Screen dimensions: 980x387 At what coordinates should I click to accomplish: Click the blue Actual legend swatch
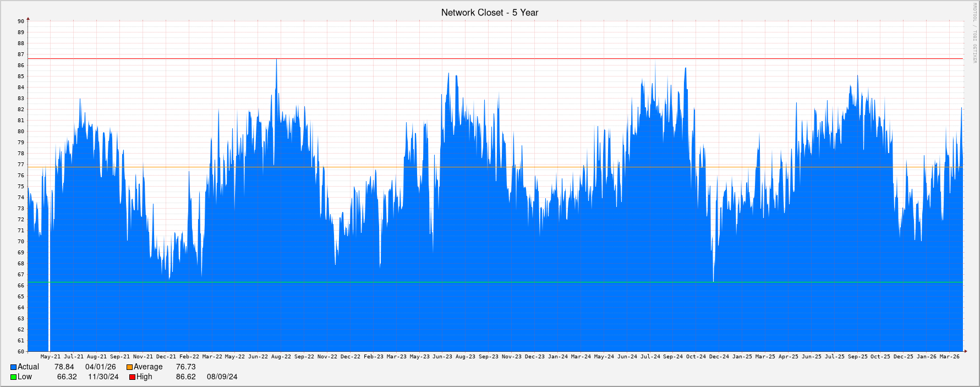point(13,367)
